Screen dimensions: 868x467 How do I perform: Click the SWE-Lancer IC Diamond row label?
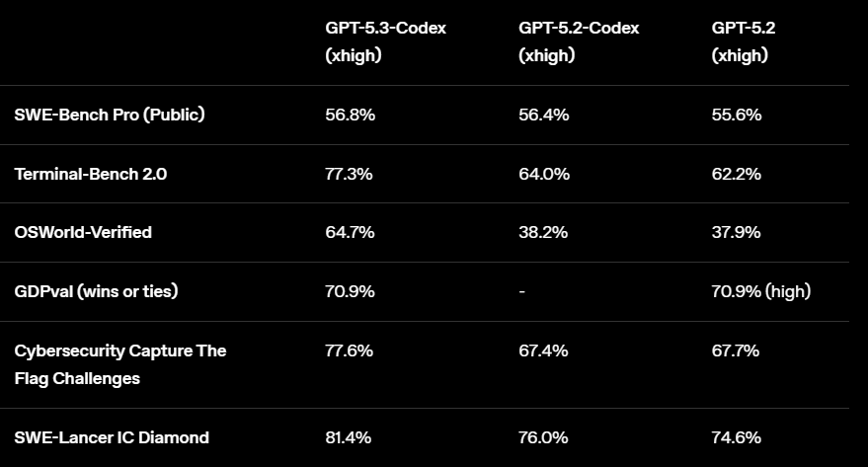click(112, 437)
